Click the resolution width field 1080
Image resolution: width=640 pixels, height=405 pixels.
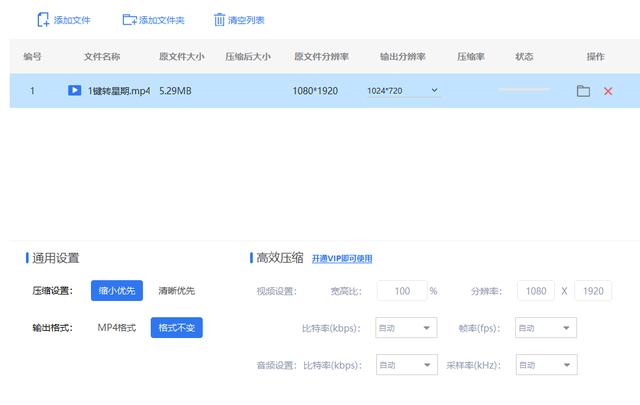[536, 291]
